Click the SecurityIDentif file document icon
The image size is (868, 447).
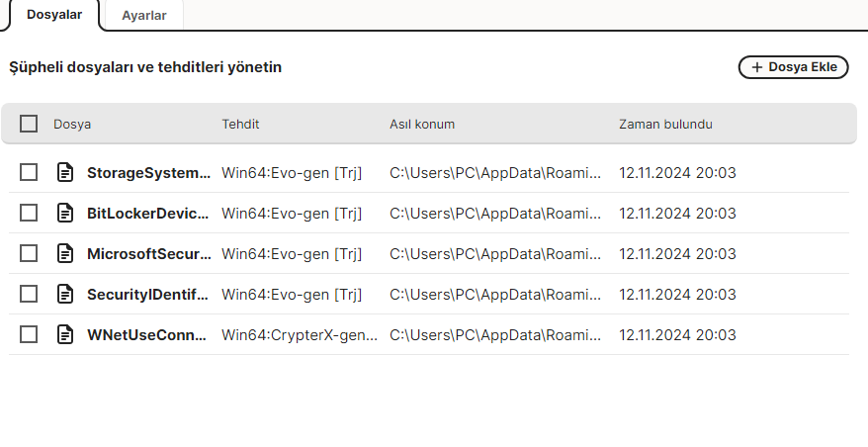tap(65, 294)
